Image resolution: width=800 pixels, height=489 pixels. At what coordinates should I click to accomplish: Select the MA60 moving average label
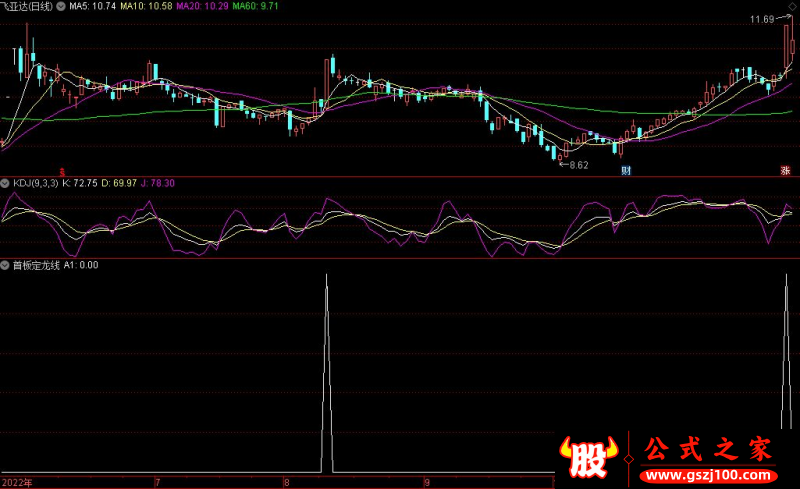[256, 6]
